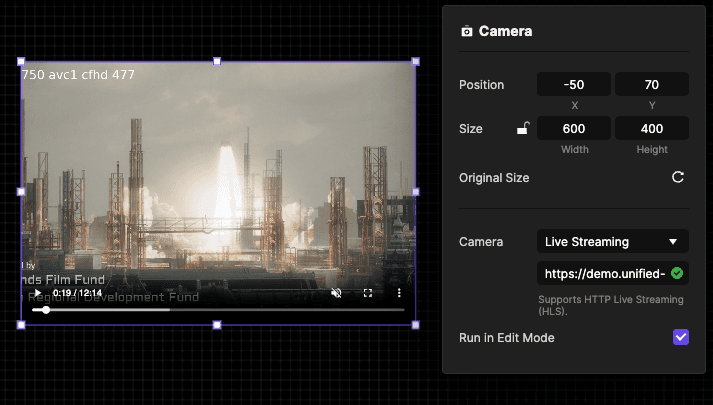This screenshot has width=713, height=405.
Task: Play the video preview
Action: tap(38, 293)
